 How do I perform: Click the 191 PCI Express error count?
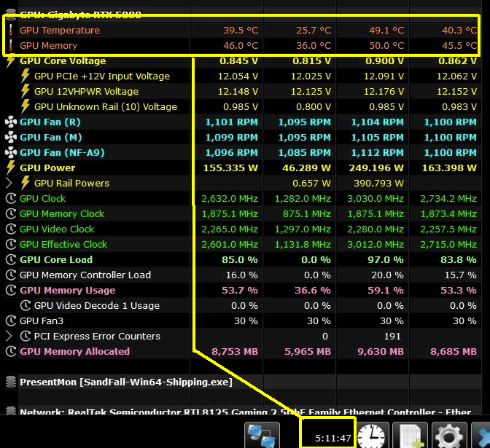click(392, 337)
